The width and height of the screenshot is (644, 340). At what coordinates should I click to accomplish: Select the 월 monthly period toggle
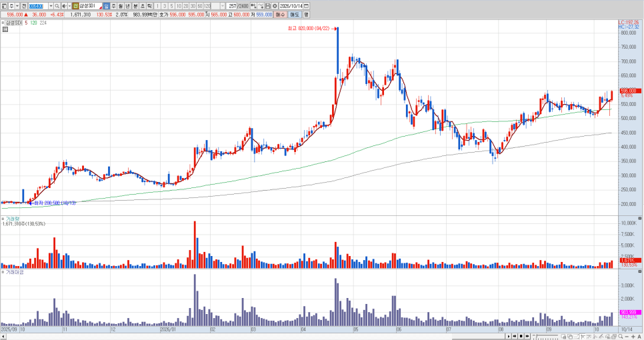[x=121, y=6]
